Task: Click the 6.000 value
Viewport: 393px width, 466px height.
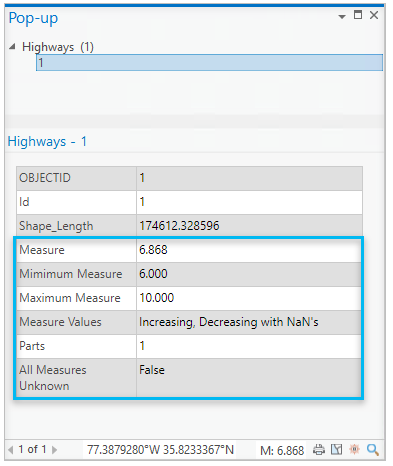Action: pyautogui.click(x=153, y=274)
